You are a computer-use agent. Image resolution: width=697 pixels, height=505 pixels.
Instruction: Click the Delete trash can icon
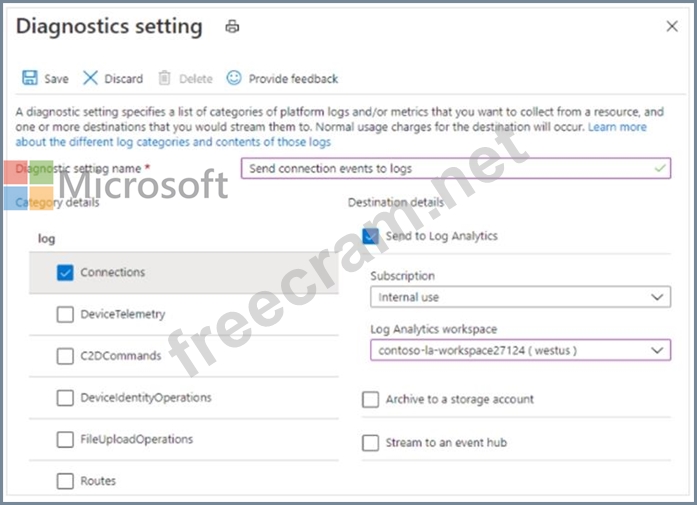coord(164,78)
